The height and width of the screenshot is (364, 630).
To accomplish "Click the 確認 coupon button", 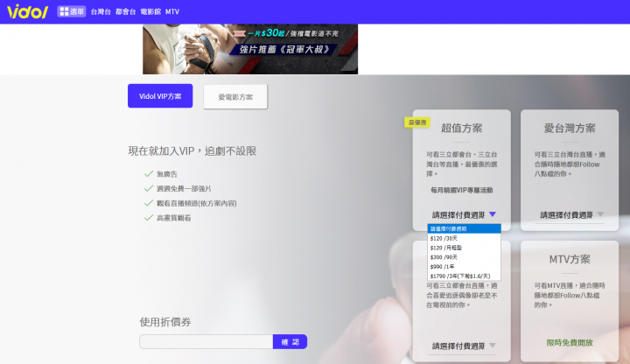I will point(290,342).
